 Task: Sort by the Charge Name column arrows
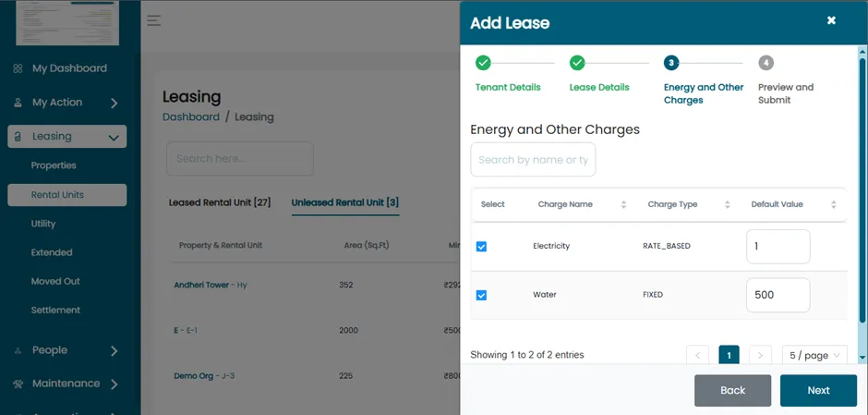(623, 204)
